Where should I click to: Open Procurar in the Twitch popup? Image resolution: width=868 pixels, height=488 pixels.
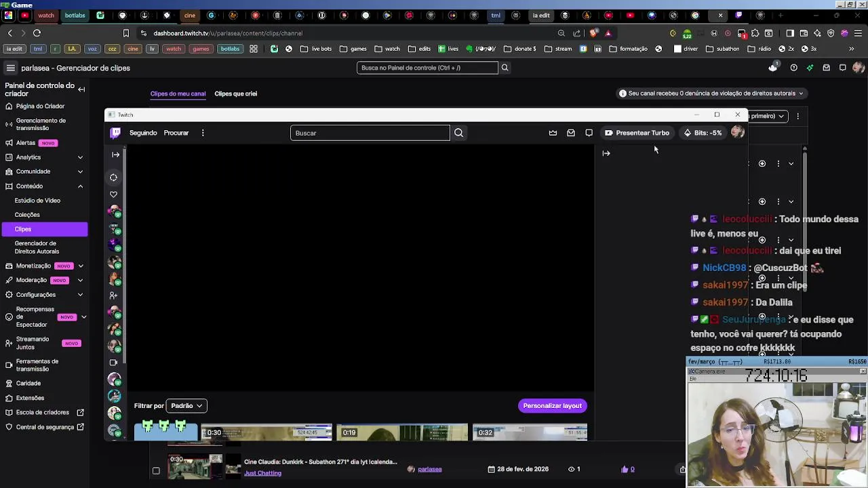[x=176, y=133]
